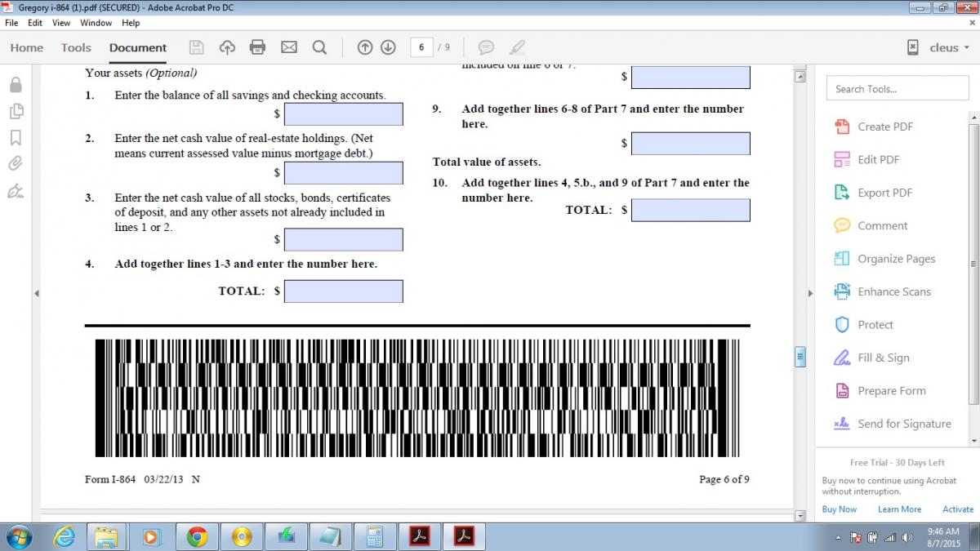Viewport: 980px width, 551px height.
Task: Click the Search Tools field
Action: point(896,89)
